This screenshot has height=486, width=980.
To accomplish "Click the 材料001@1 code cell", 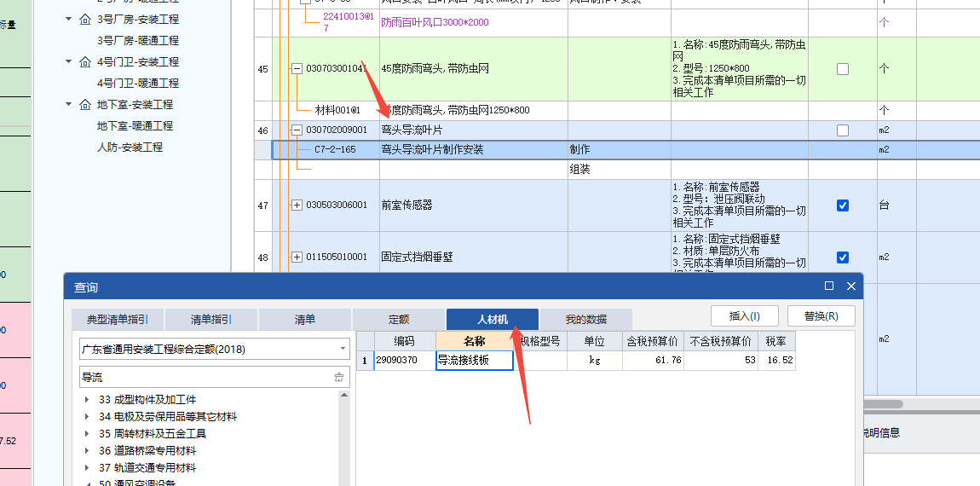I will (337, 111).
